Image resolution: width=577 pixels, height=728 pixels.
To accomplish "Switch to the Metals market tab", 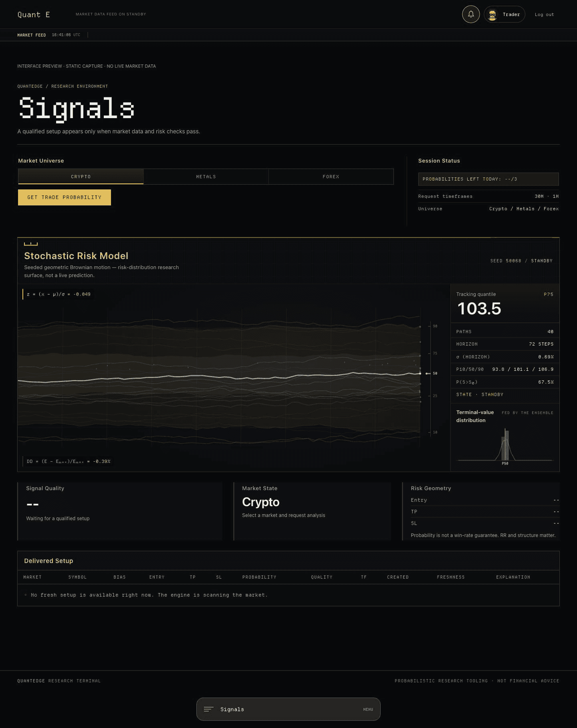I will pos(206,177).
